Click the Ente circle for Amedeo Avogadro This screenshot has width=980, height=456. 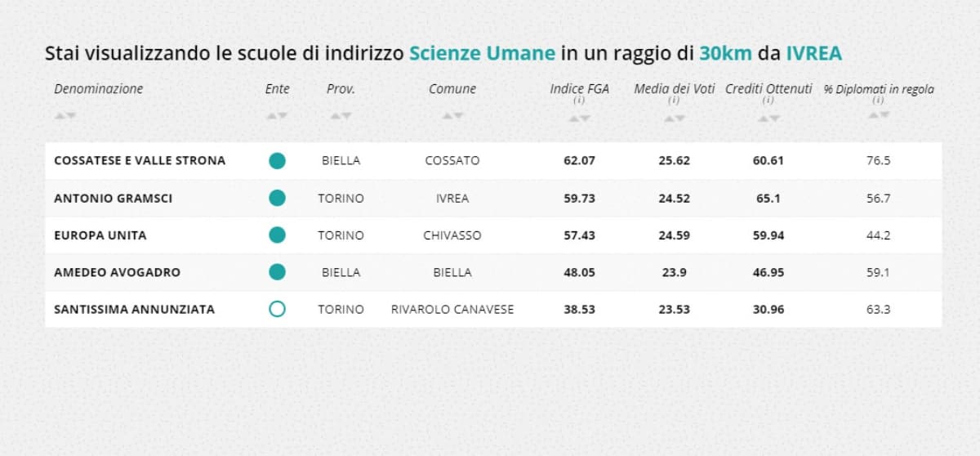(x=277, y=272)
